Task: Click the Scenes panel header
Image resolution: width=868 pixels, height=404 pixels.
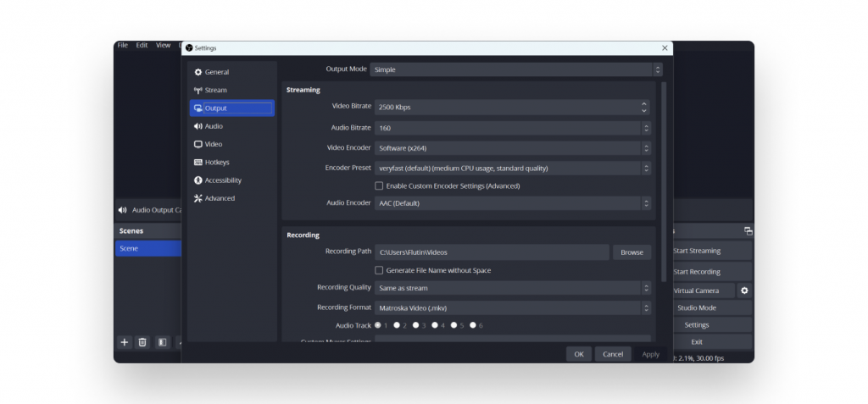Action: [147, 230]
